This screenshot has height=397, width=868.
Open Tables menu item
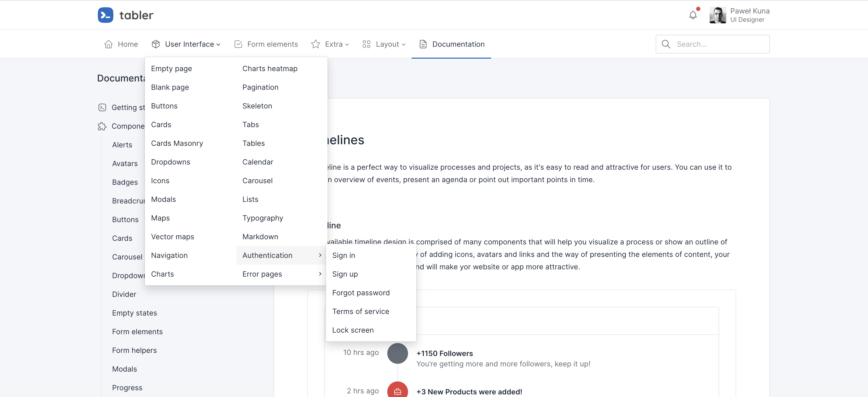click(282, 143)
